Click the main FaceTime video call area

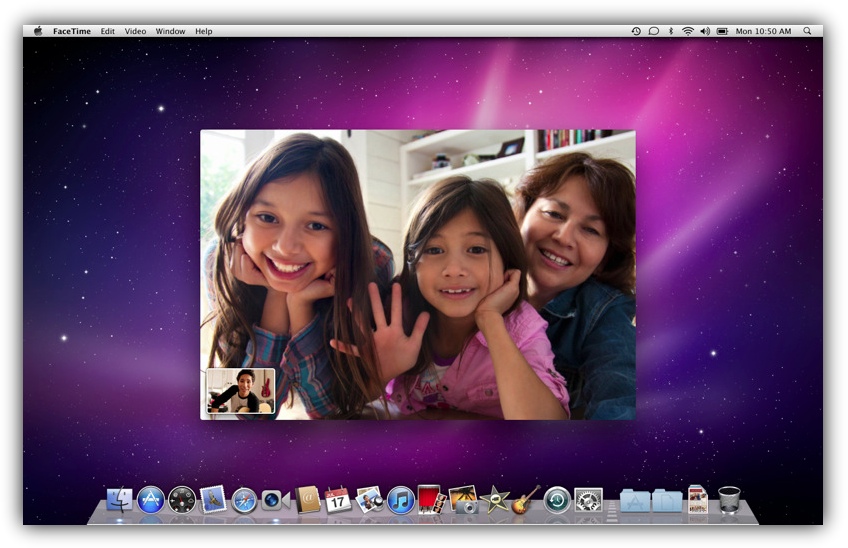(x=418, y=274)
